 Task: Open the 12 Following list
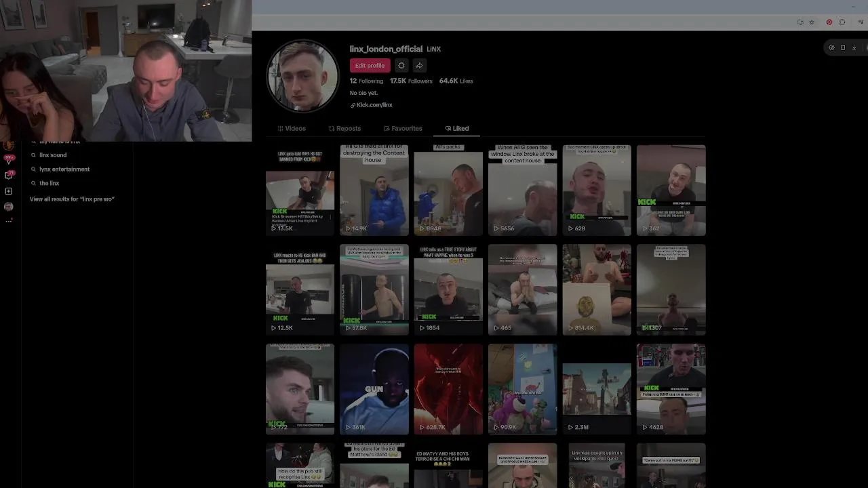[x=366, y=81]
